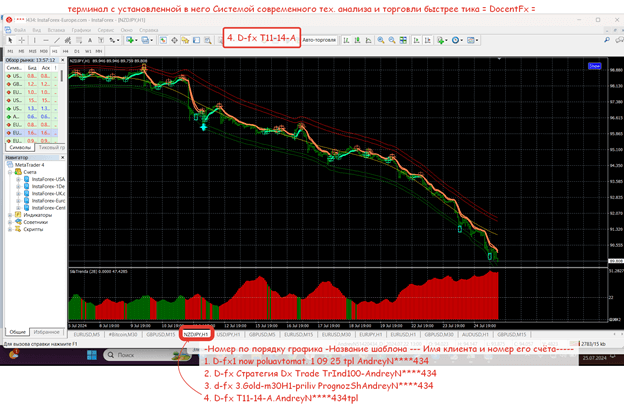Open Избранное tab in Navigator
This screenshot has width=624, height=412.
47,332
